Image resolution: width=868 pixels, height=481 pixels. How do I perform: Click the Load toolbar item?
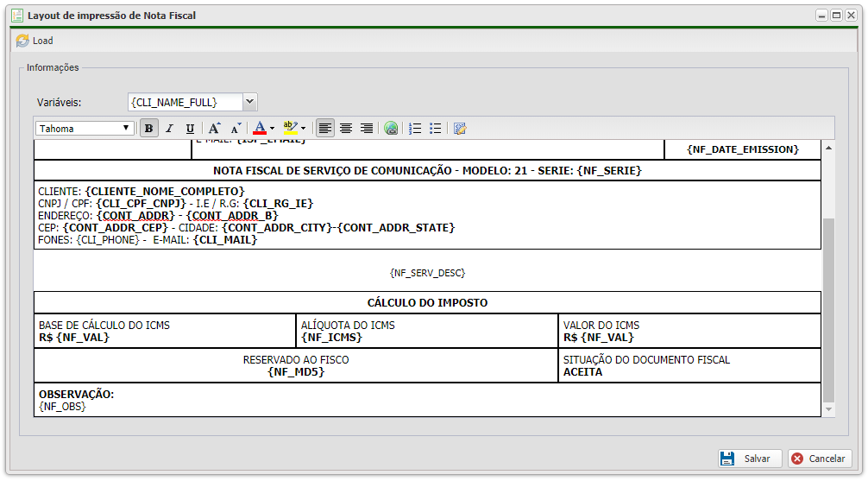pos(35,41)
